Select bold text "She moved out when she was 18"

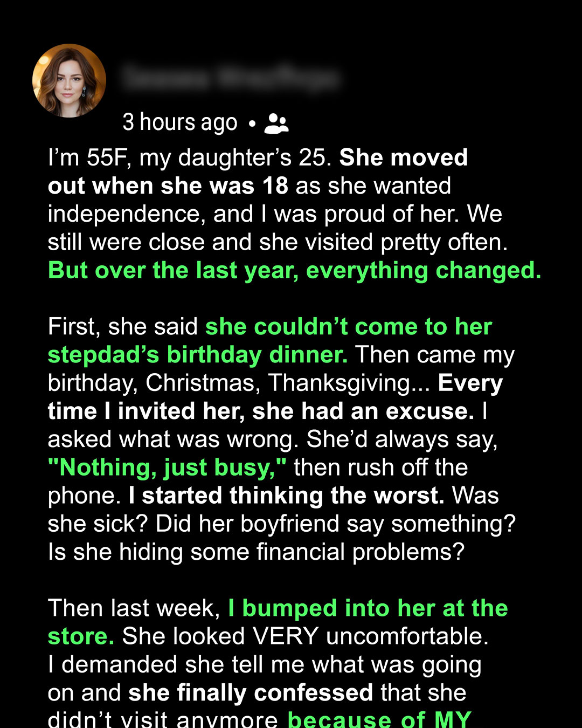(x=258, y=171)
